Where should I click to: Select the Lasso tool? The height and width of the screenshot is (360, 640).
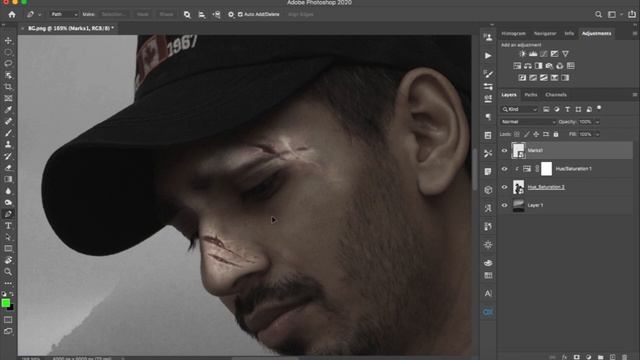point(8,64)
